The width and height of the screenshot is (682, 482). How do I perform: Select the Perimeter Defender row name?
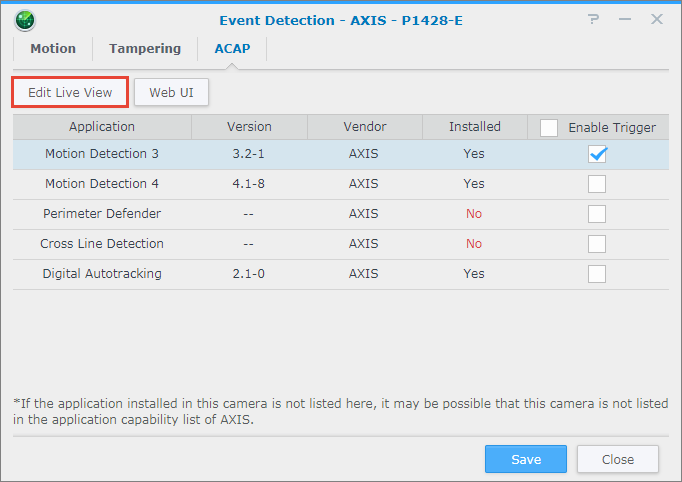(102, 214)
